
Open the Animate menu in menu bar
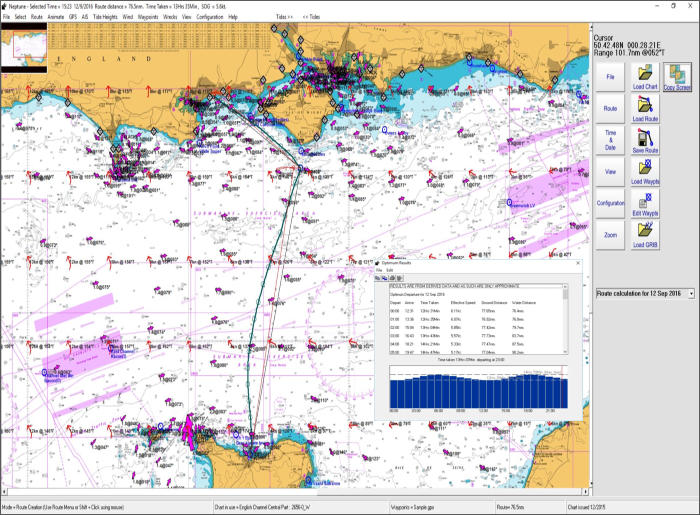[x=57, y=17]
